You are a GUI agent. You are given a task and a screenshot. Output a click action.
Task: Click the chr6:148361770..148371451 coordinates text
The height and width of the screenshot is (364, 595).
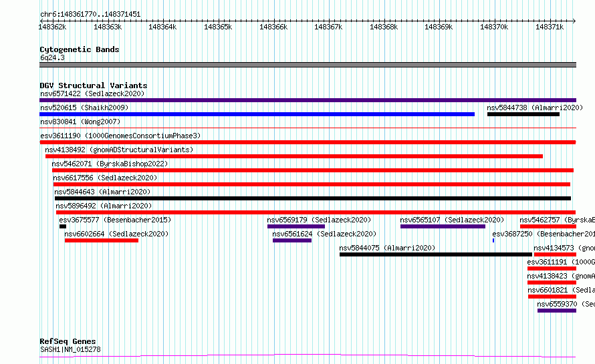point(90,15)
